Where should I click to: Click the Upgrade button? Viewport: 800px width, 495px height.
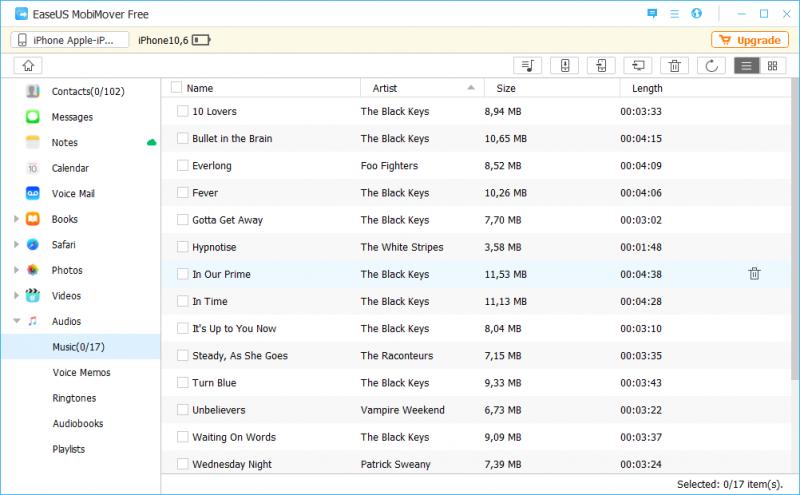click(x=749, y=40)
